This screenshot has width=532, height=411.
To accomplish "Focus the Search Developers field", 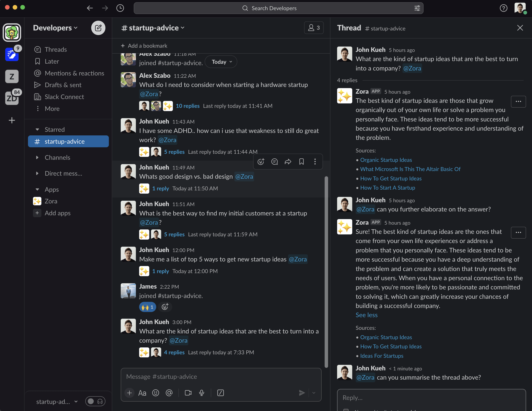I will tap(278, 8).
